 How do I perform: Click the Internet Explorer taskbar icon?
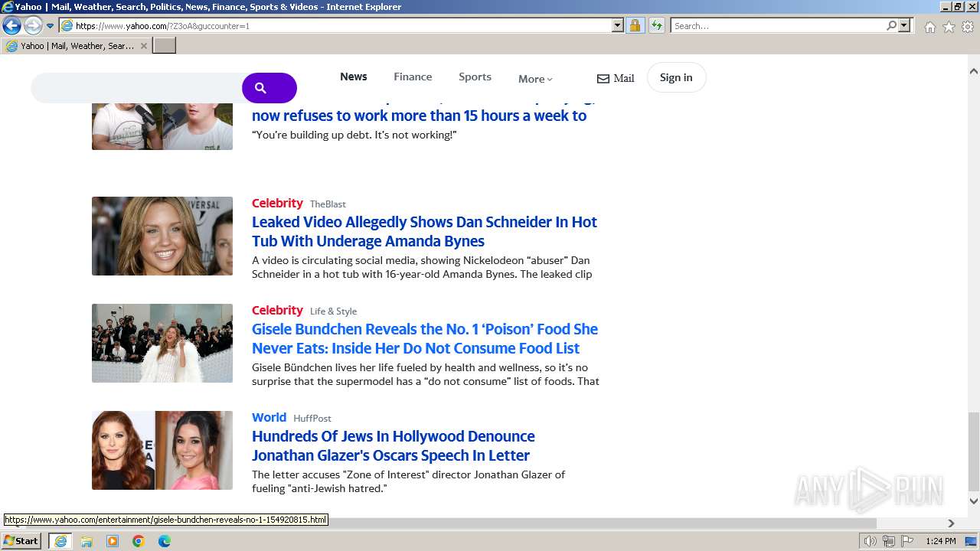(x=60, y=541)
